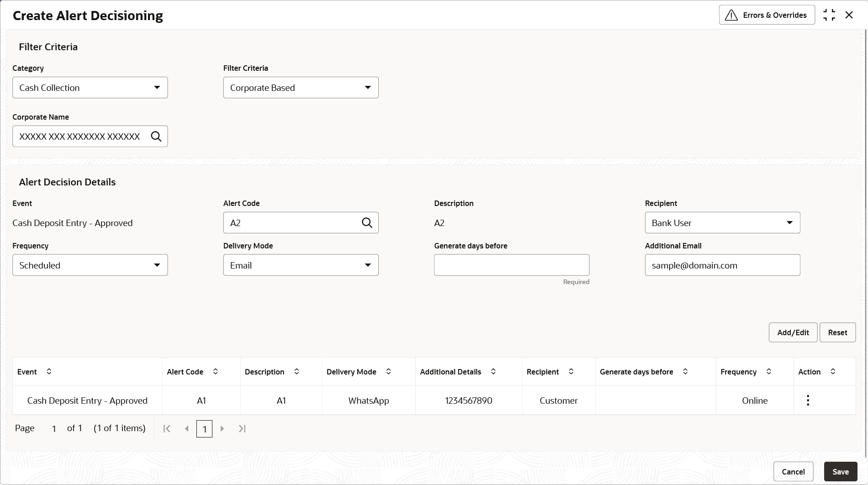Click the Alert Code search icon
Image resolution: width=868 pixels, height=485 pixels.
[367, 223]
